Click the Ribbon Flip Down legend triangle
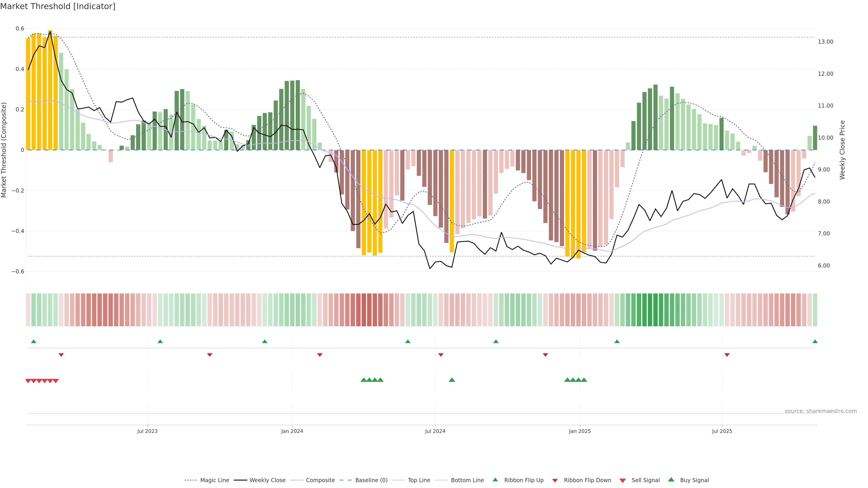The height and width of the screenshot is (488, 868). click(555, 480)
